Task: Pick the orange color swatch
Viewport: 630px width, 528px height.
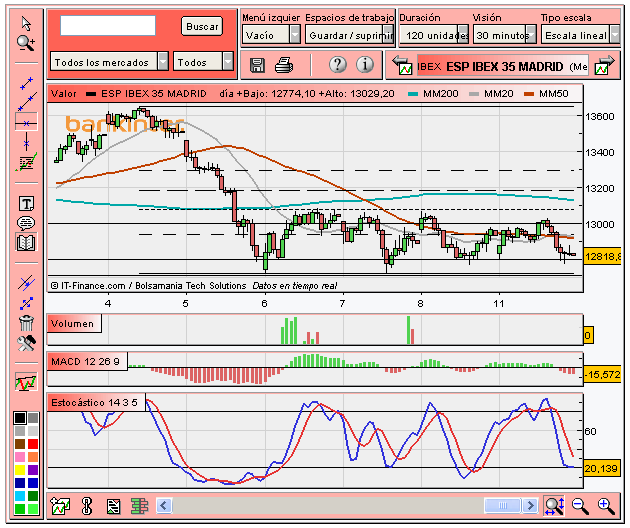Action: pos(33,457)
